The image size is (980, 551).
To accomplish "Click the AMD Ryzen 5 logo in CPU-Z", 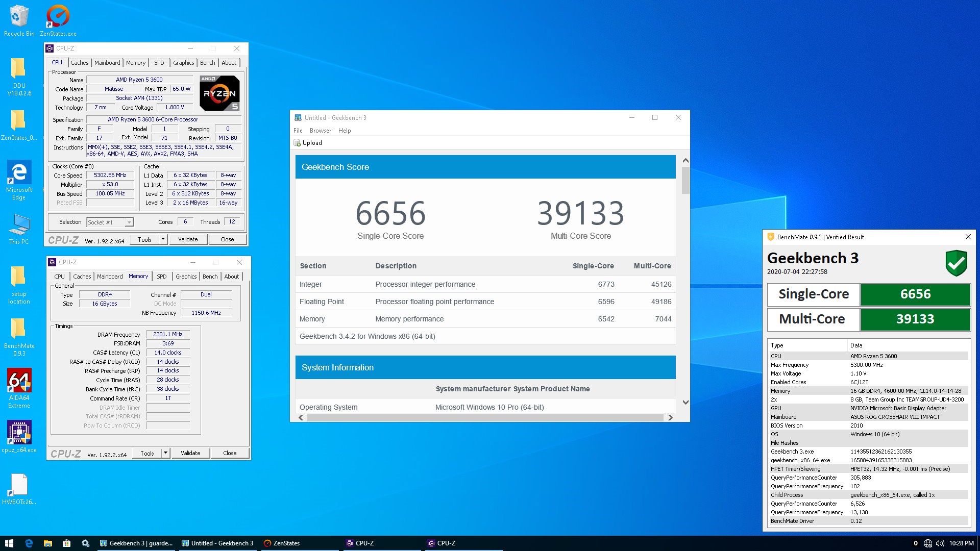I will click(219, 93).
